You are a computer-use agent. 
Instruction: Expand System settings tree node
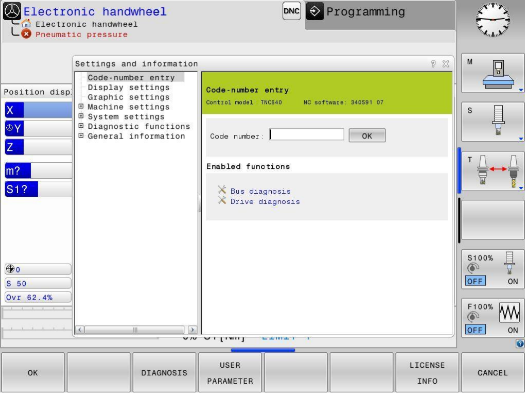(81, 116)
